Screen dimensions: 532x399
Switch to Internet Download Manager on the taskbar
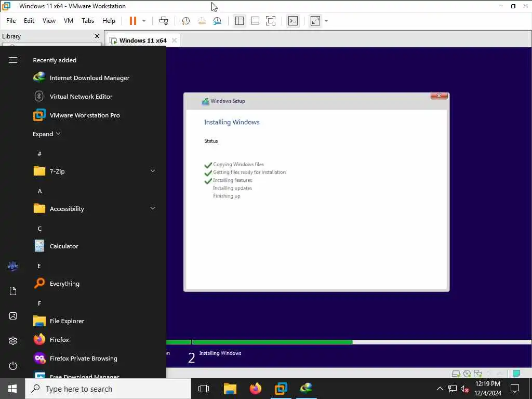[307, 389]
